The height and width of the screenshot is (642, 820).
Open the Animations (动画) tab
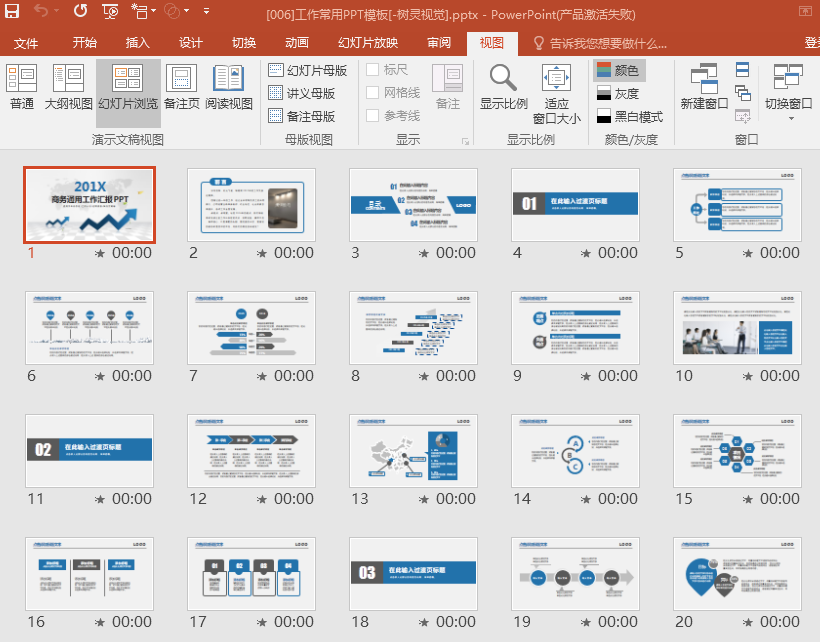pyautogui.click(x=297, y=43)
